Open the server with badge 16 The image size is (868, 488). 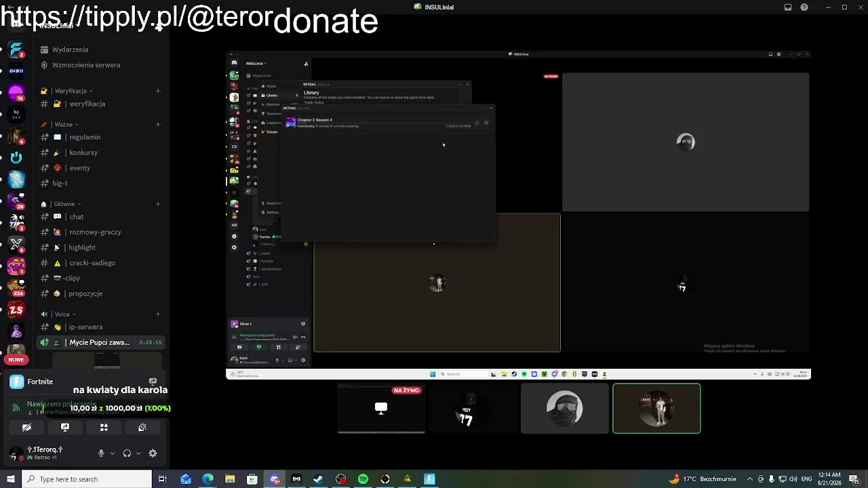tap(16, 92)
